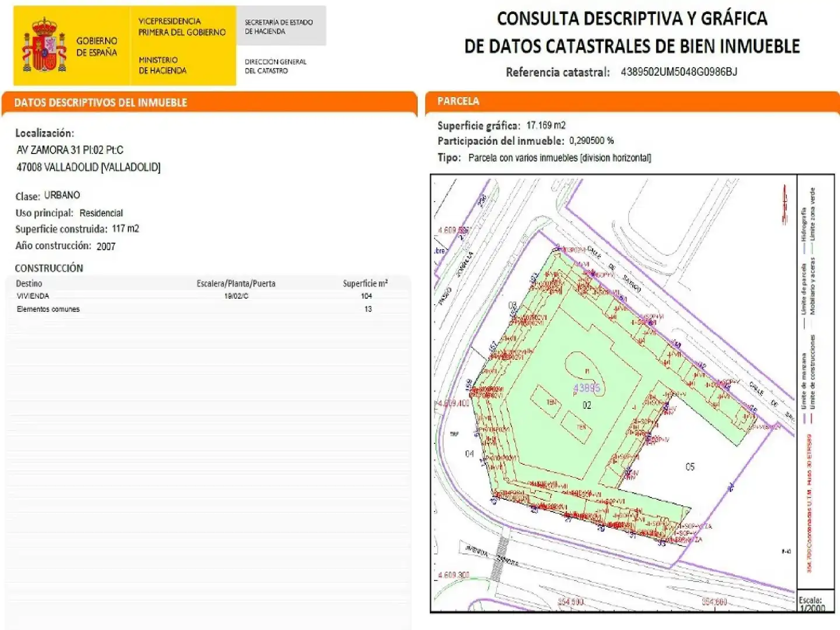Select the Ministerio de Hacienda label

coord(162,65)
